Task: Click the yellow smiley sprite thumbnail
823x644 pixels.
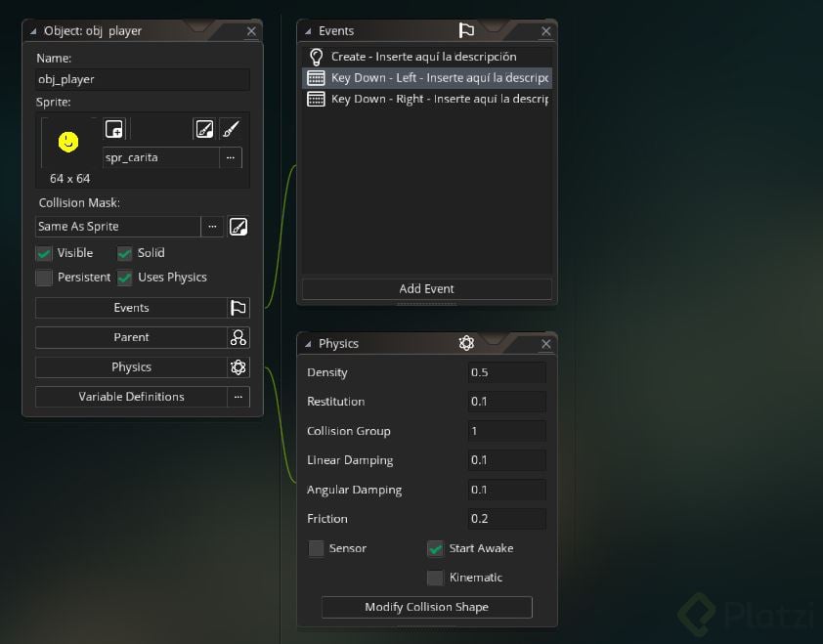Action: pyautogui.click(x=68, y=142)
